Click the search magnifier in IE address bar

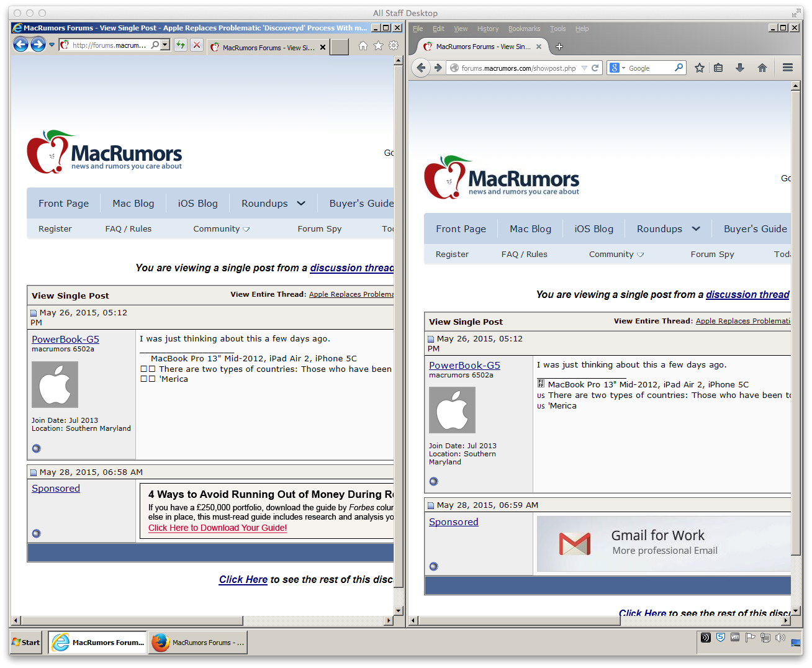pos(155,45)
